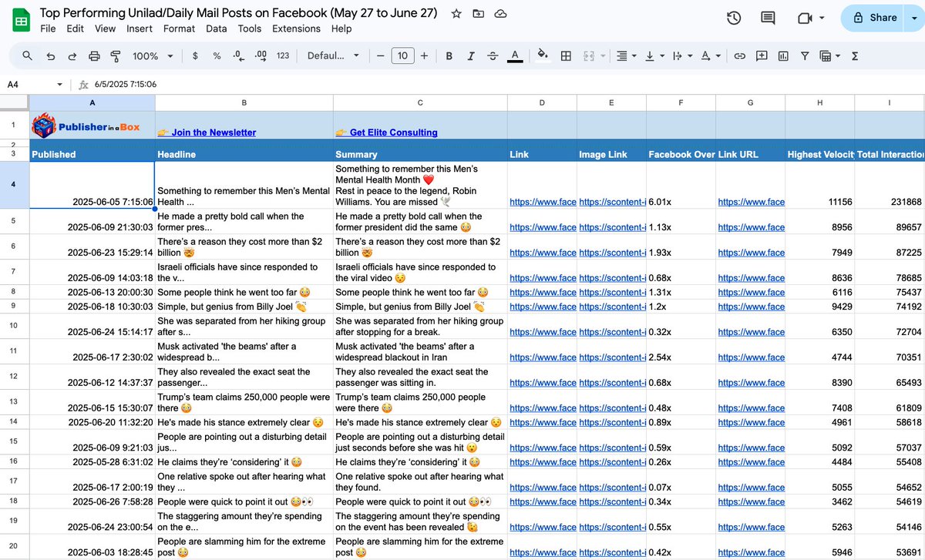The height and width of the screenshot is (560, 925).
Task: Toggle italic formatting
Action: 470,55
